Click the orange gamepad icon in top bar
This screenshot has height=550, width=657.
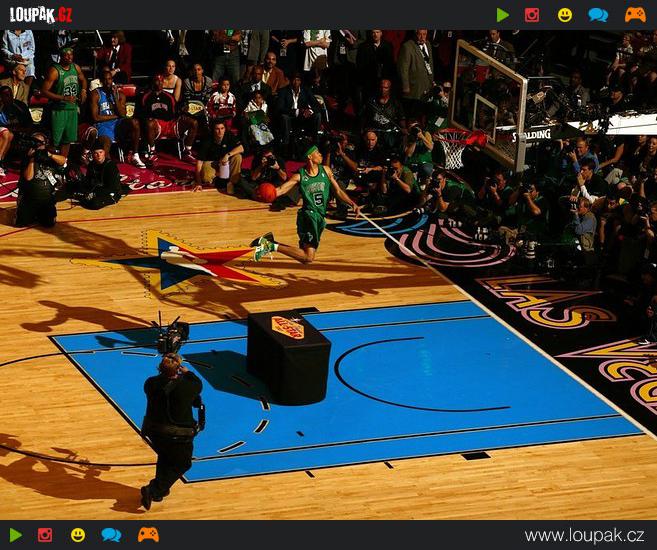pos(635,15)
